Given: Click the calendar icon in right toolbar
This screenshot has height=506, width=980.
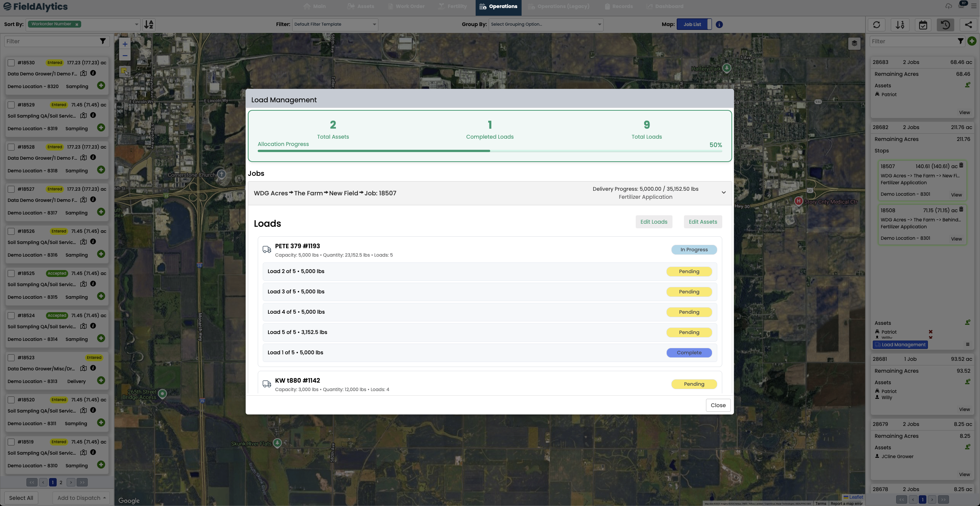Looking at the screenshot, I should coord(923,25).
